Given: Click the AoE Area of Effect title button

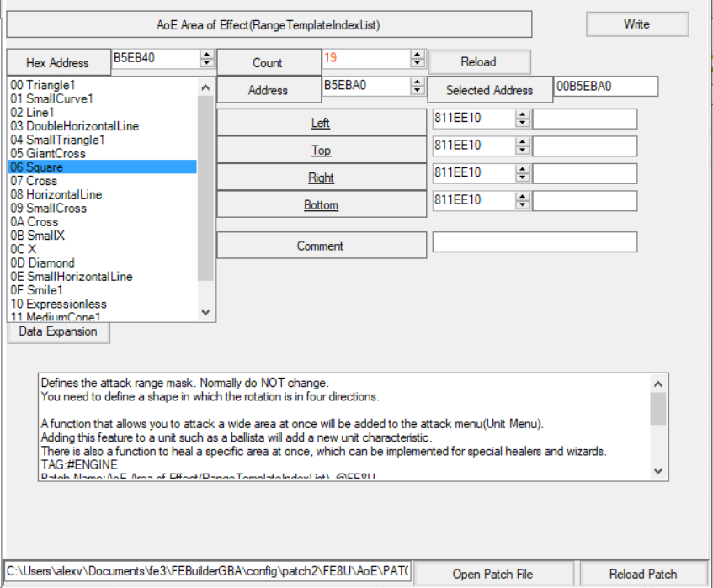Looking at the screenshot, I should (269, 24).
